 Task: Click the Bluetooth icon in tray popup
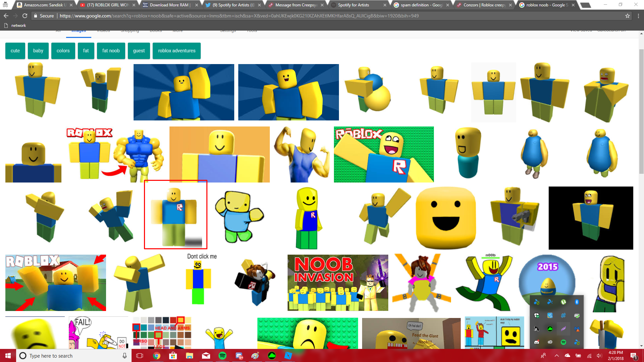pos(577,302)
